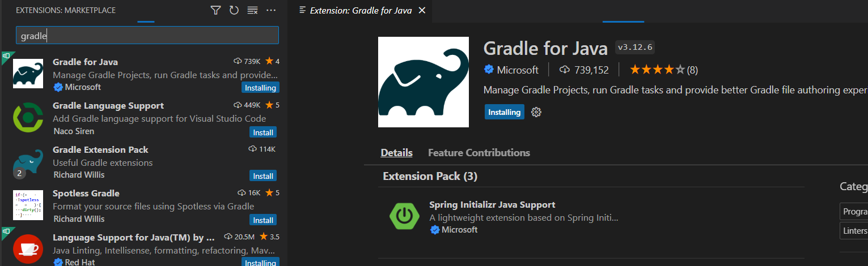
Task: Click the large Gradle elephant logo in details
Action: 424,82
